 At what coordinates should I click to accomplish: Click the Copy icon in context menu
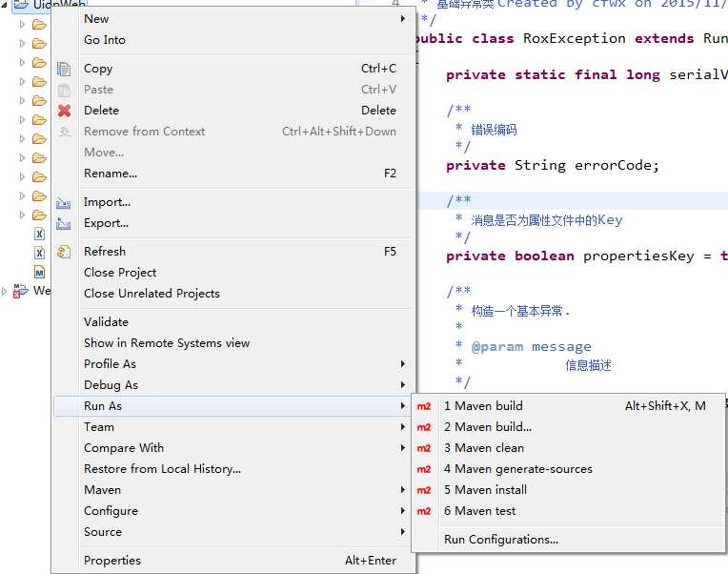pyautogui.click(x=64, y=69)
